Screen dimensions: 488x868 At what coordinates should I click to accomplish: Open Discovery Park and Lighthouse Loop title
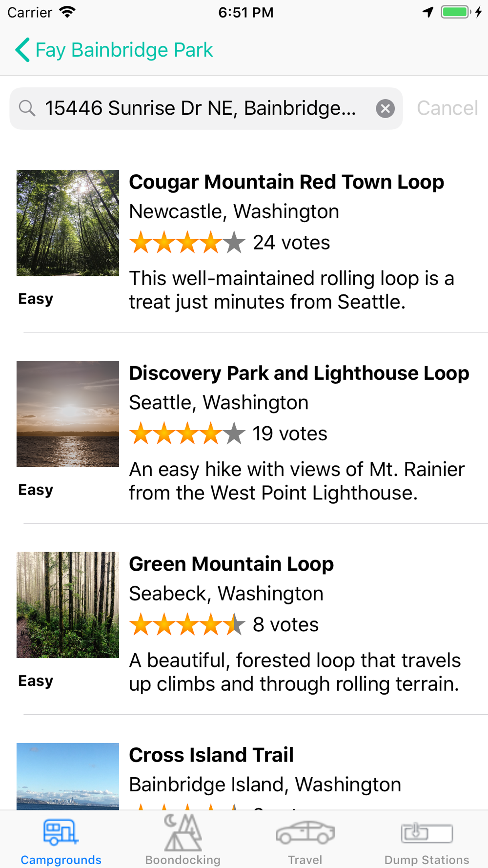pos(299,373)
